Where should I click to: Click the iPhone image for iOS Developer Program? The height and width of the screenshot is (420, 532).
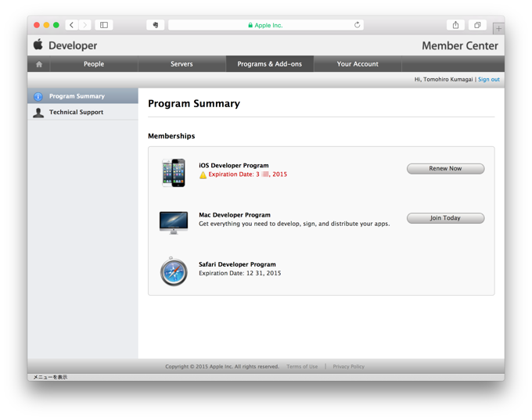pos(174,173)
